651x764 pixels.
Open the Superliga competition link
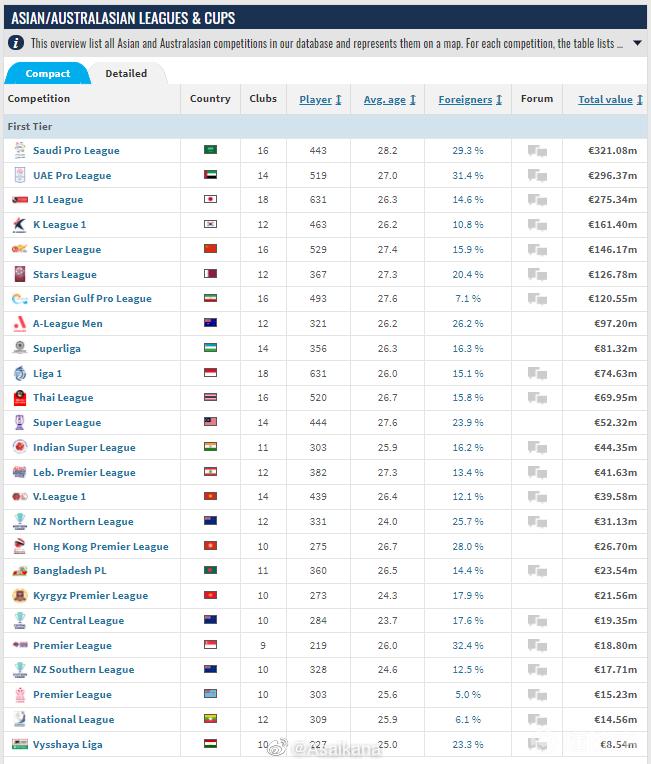57,348
